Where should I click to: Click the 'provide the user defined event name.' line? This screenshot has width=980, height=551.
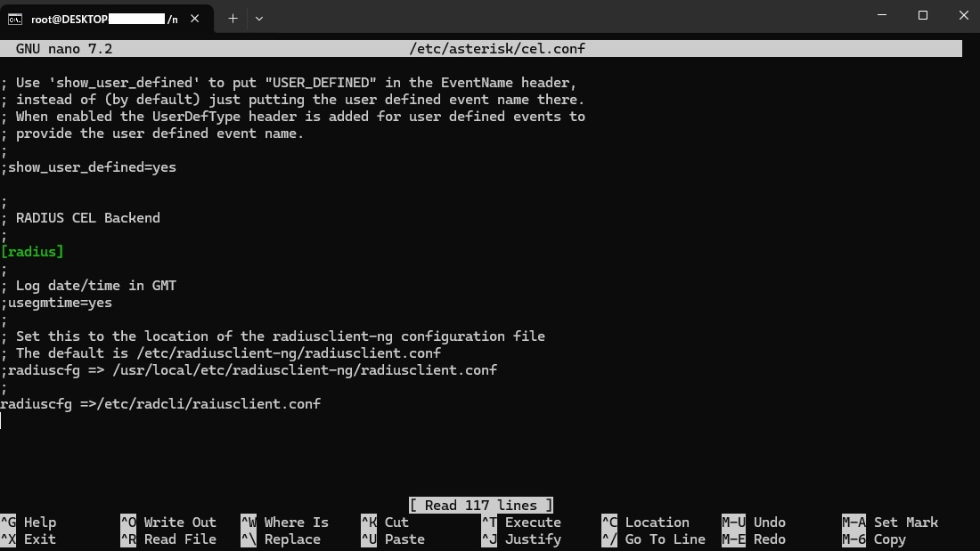tap(152, 134)
